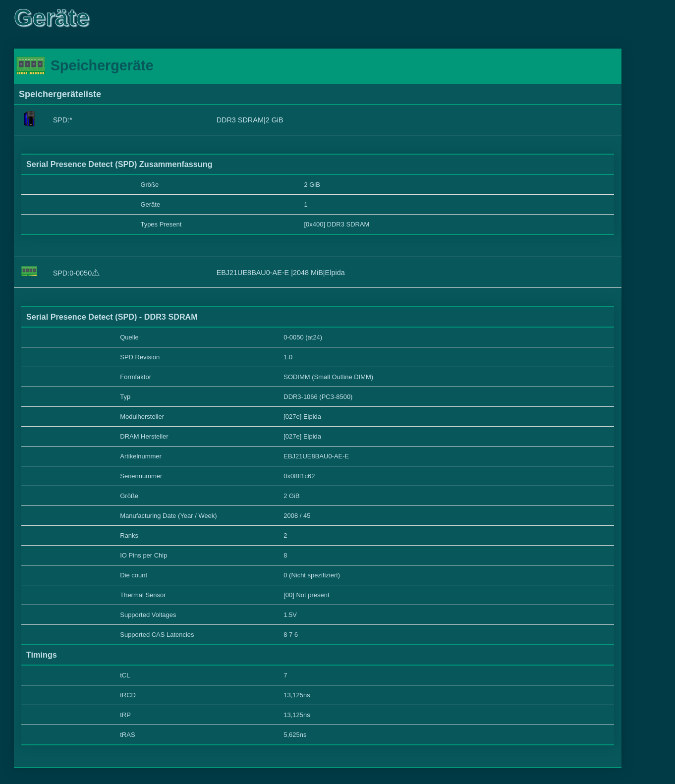Click the Geräte row label in Zusammenfassung
This screenshot has height=784, width=675.
point(150,205)
